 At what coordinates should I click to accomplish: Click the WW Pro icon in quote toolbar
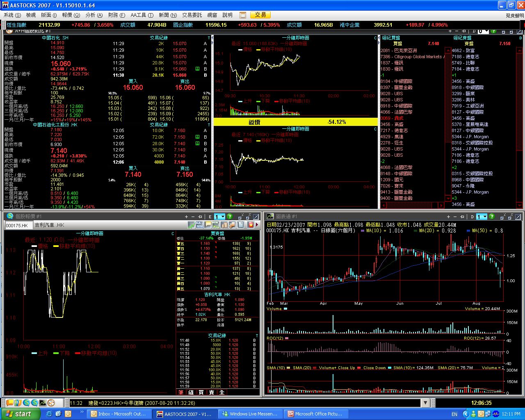216,225
